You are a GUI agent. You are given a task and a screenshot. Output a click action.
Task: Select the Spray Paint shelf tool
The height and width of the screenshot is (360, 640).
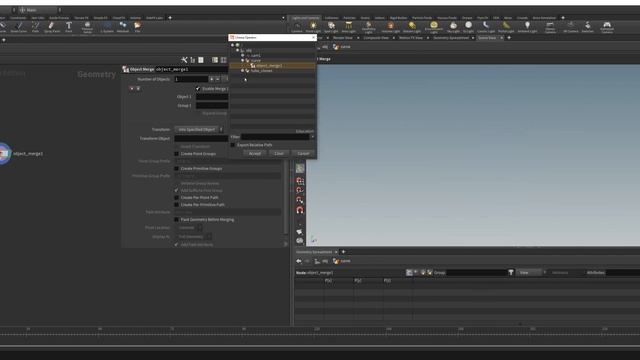(x=52, y=27)
